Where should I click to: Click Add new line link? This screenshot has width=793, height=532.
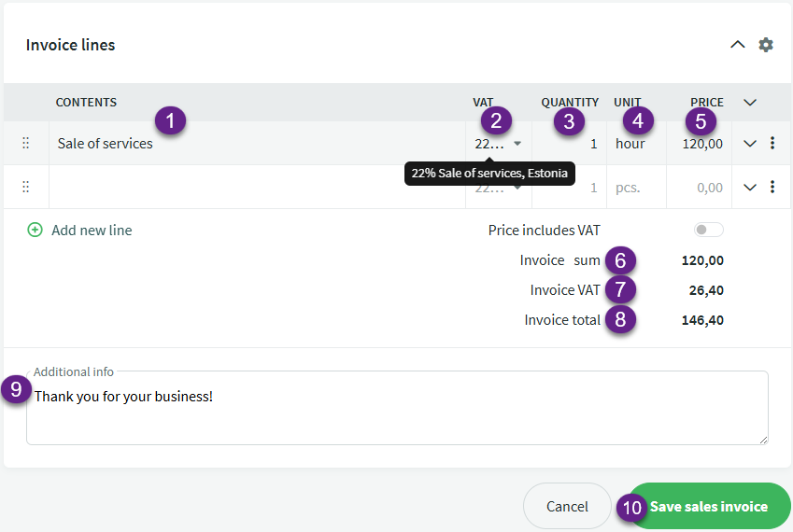[x=92, y=230]
